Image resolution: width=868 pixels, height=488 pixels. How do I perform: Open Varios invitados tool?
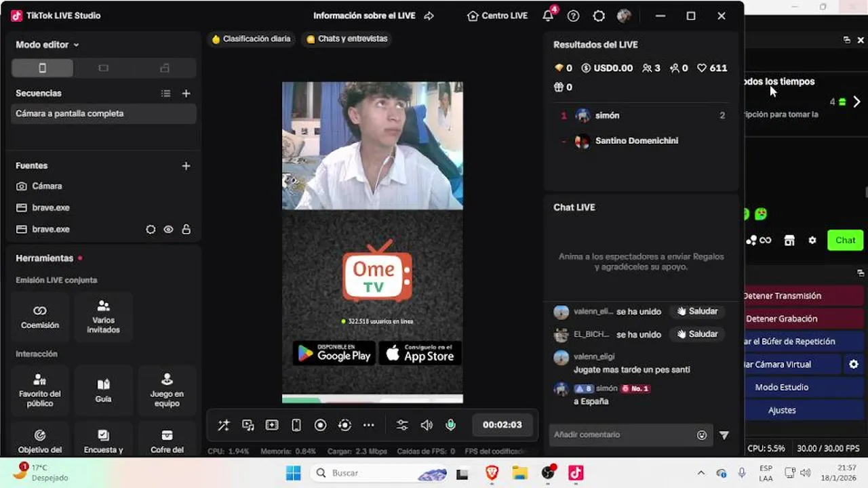point(103,317)
